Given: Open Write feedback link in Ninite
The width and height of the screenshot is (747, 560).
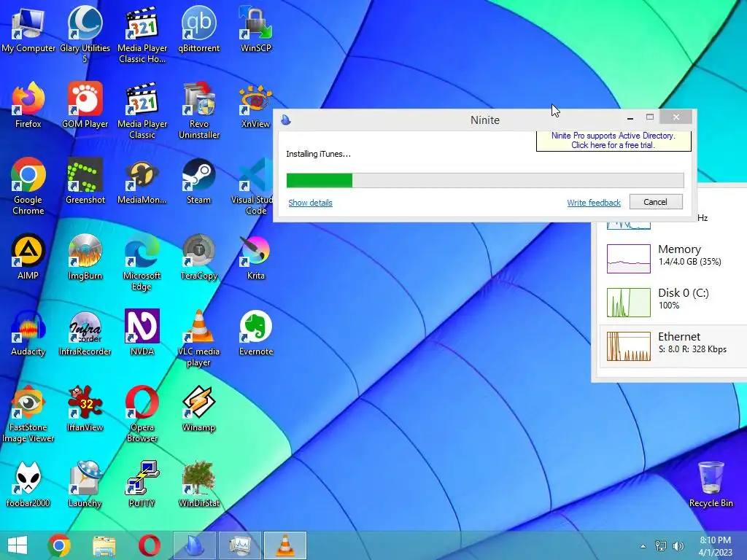Looking at the screenshot, I should [x=594, y=203].
